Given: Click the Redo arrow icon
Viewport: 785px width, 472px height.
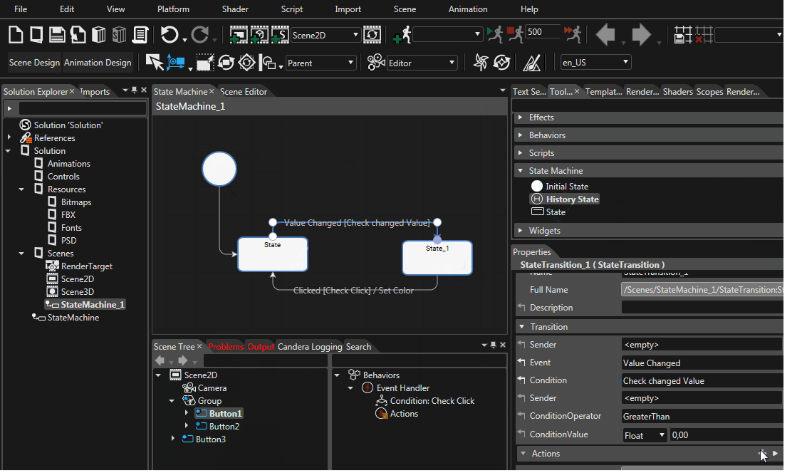Looking at the screenshot, I should (x=200, y=35).
